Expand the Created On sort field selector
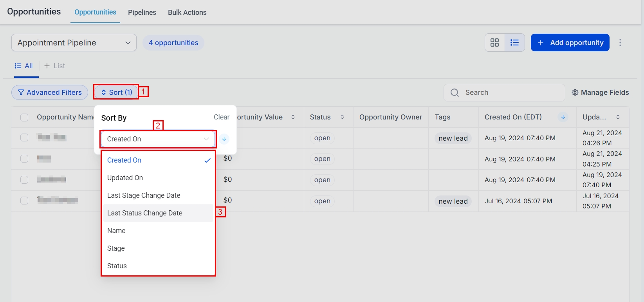 tap(158, 139)
